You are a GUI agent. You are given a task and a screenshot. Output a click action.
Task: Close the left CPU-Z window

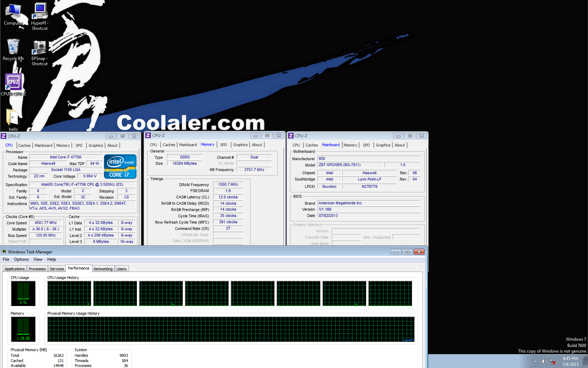click(x=134, y=136)
